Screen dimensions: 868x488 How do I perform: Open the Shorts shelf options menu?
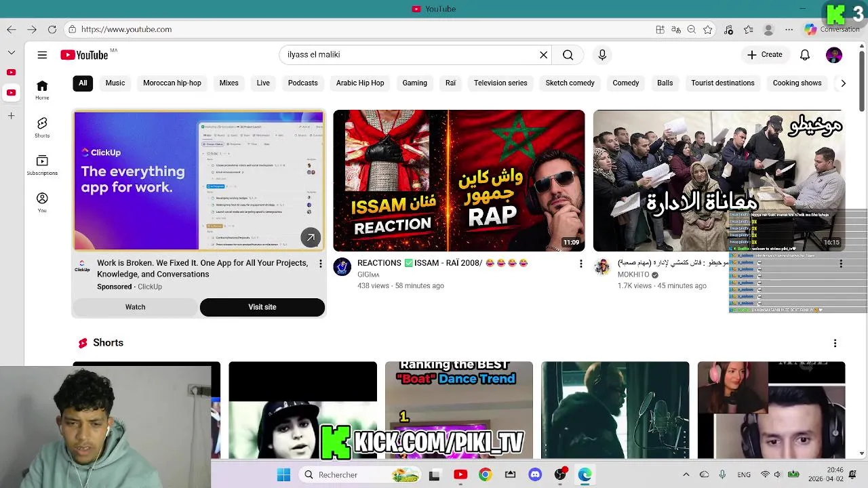pos(835,344)
